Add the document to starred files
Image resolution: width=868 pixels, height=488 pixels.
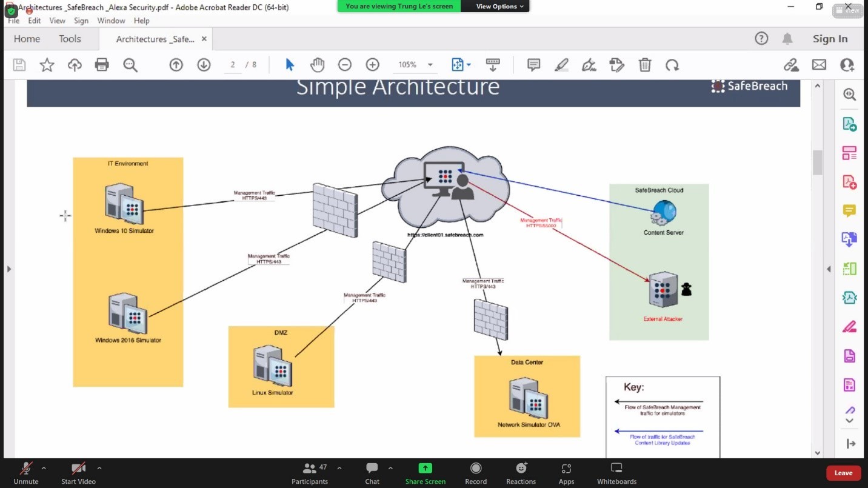pyautogui.click(x=47, y=65)
